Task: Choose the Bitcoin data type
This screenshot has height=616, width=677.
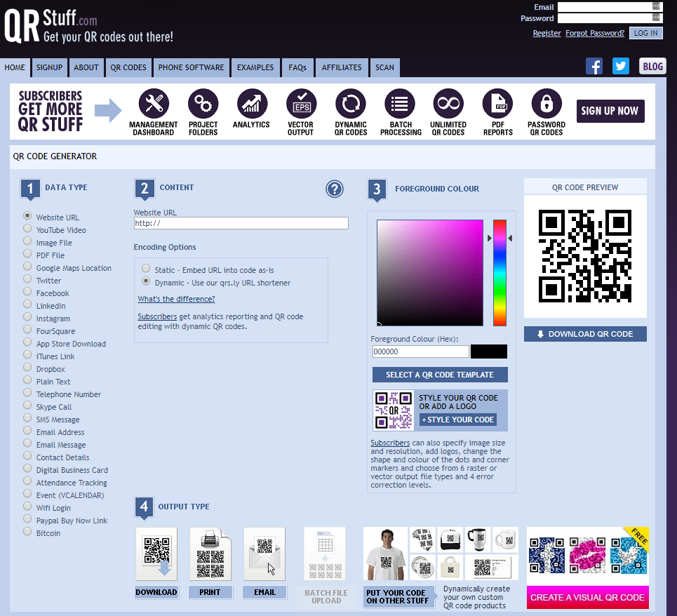Action: [27, 531]
